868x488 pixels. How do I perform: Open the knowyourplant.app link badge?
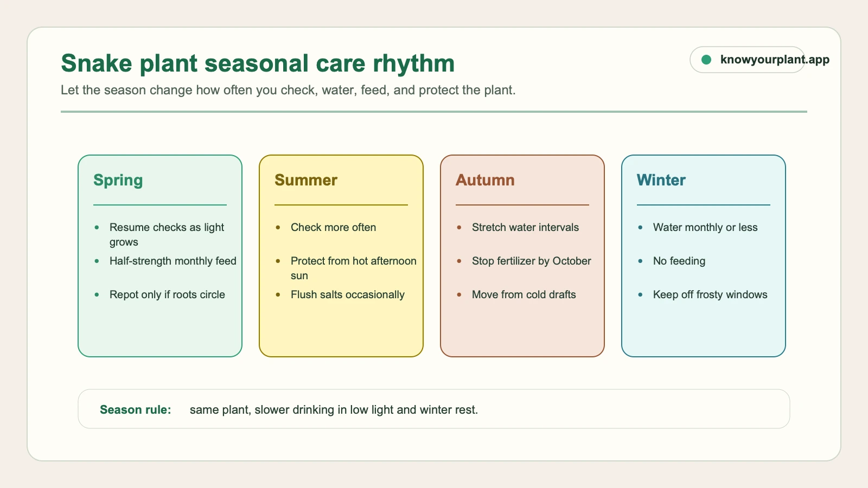coord(748,60)
